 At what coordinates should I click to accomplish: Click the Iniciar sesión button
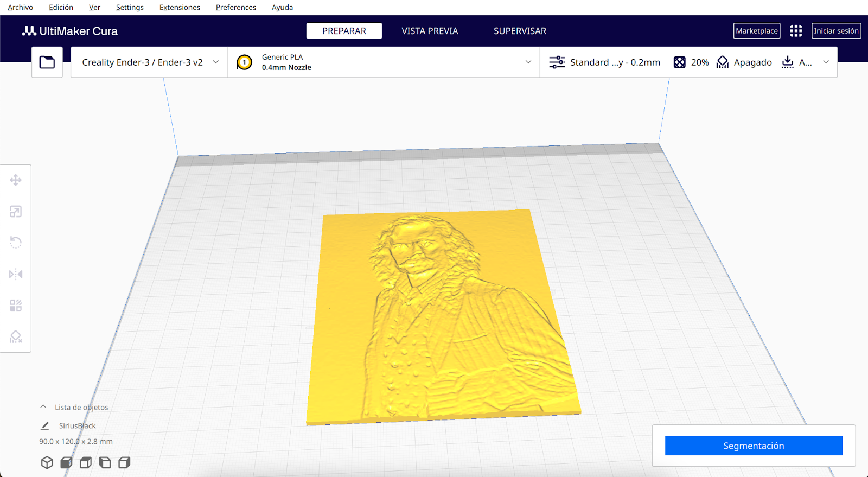click(x=836, y=31)
